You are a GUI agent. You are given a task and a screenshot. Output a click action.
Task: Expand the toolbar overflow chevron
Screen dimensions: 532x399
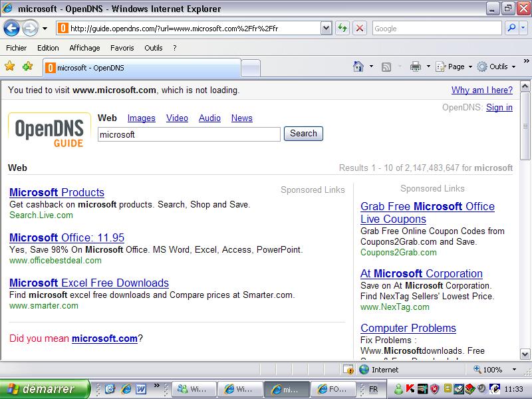(526, 61)
